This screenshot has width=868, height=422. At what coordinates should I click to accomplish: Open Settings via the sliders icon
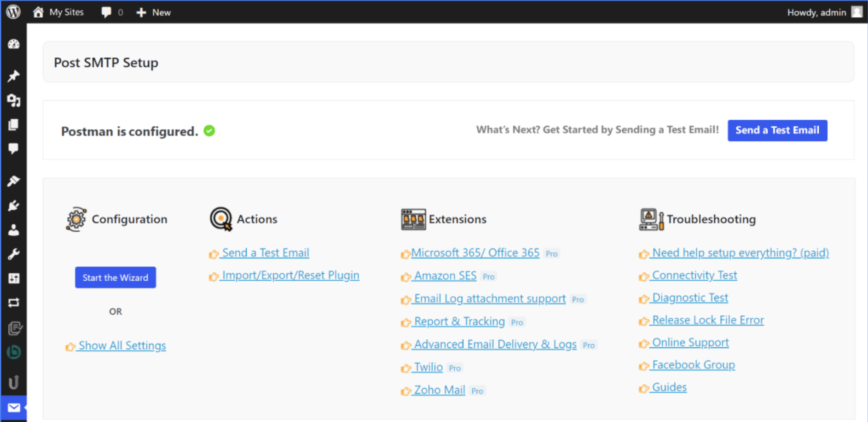click(x=14, y=278)
